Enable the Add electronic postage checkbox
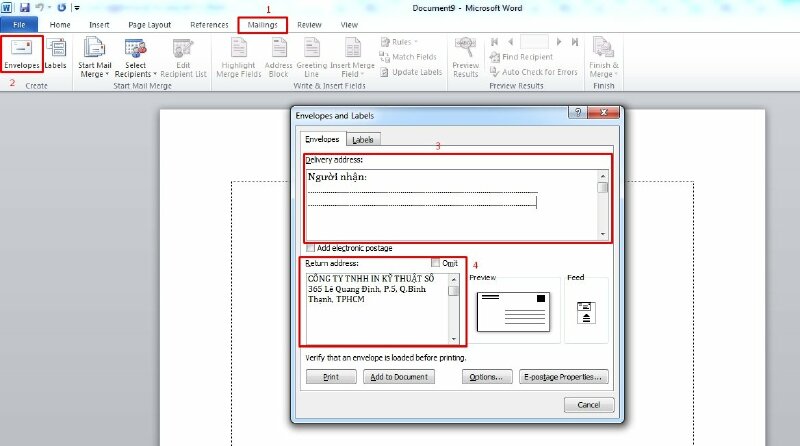 coord(311,248)
